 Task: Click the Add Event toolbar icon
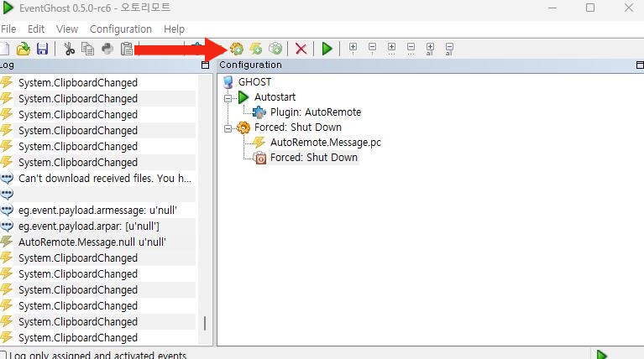coord(256,49)
